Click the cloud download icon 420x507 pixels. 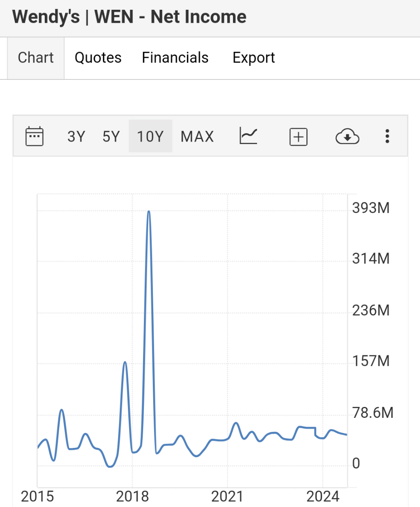pos(347,137)
